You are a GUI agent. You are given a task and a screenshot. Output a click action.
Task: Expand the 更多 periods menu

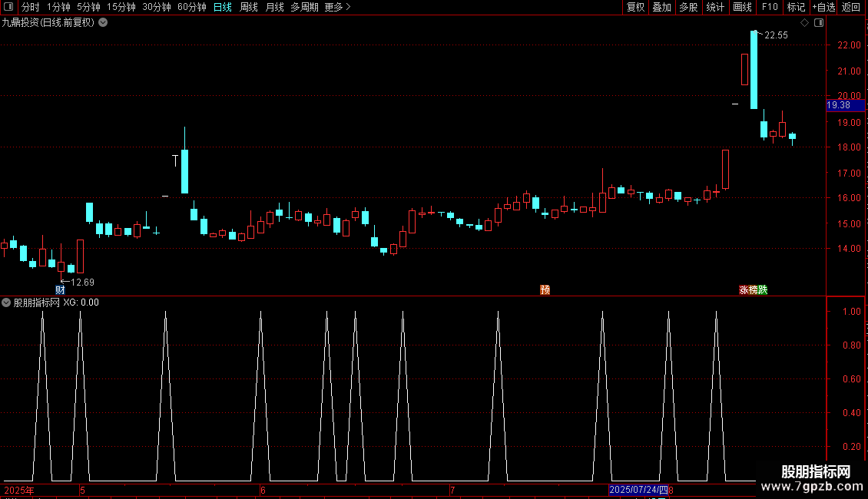[x=338, y=7]
